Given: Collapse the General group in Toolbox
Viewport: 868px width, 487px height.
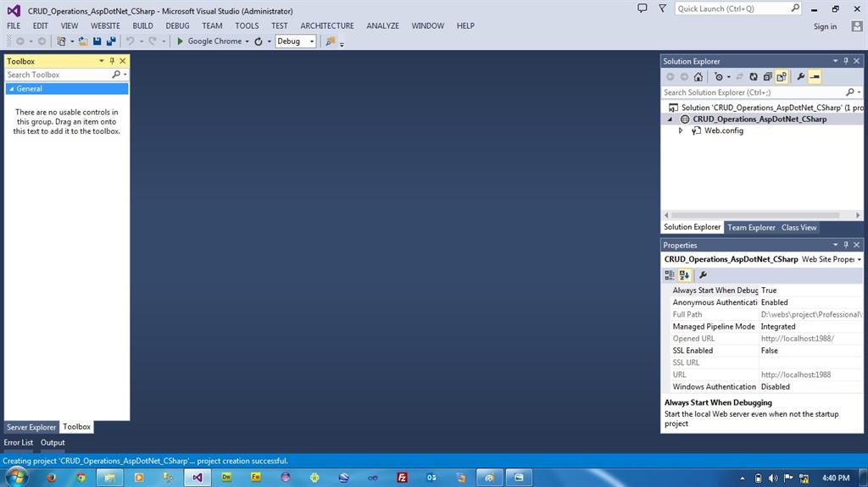Looking at the screenshot, I should 11,89.
